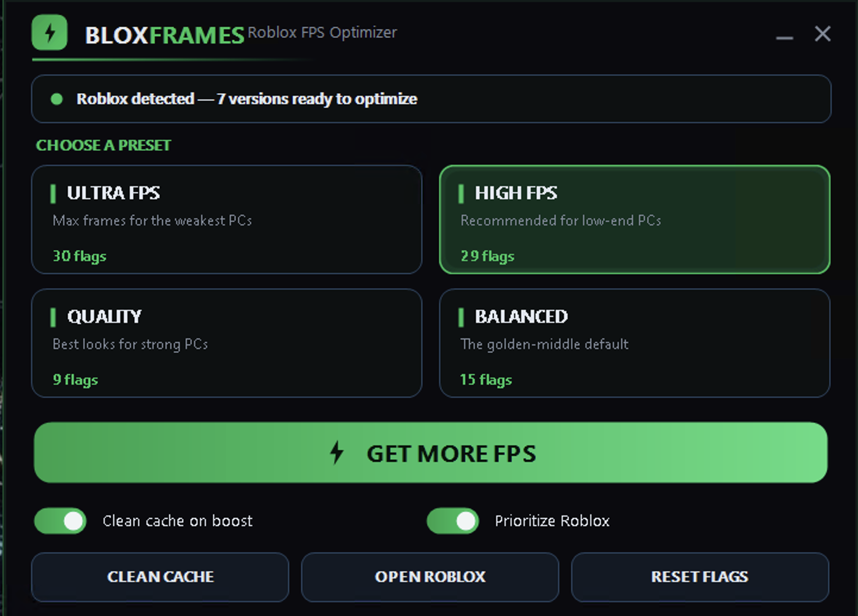This screenshot has height=616, width=858.
Task: Click the '15 flags' text
Action: point(486,380)
